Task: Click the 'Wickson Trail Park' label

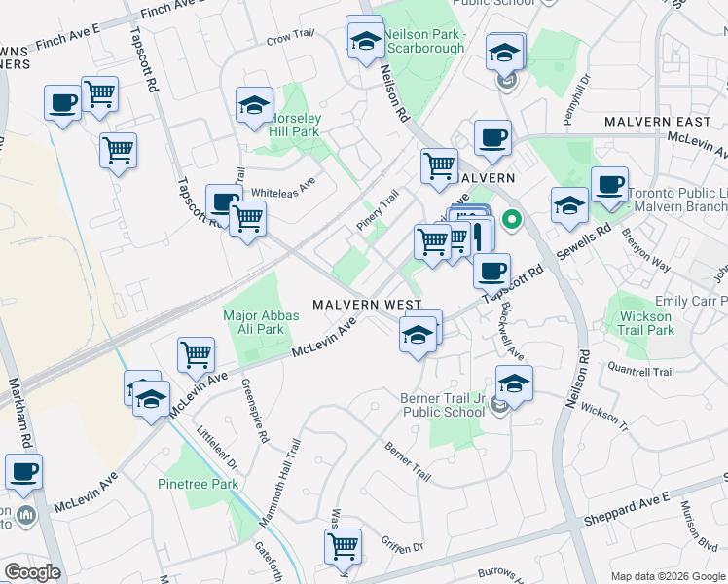Action: point(645,323)
